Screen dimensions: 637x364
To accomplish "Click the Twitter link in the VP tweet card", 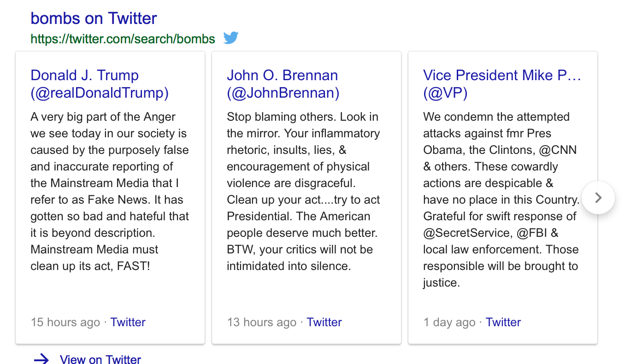I will 503,322.
